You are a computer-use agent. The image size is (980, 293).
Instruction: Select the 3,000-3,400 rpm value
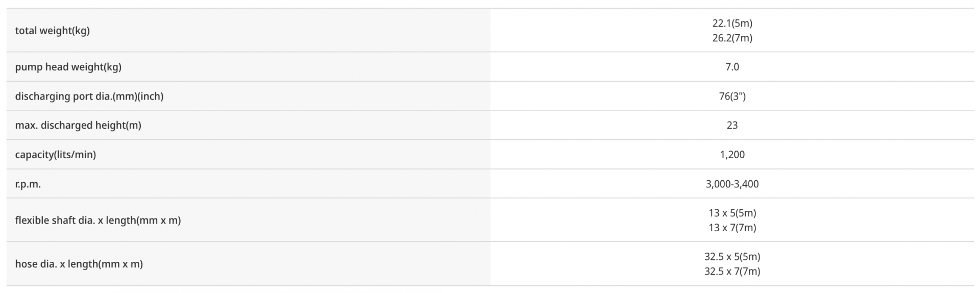pyautogui.click(x=732, y=184)
